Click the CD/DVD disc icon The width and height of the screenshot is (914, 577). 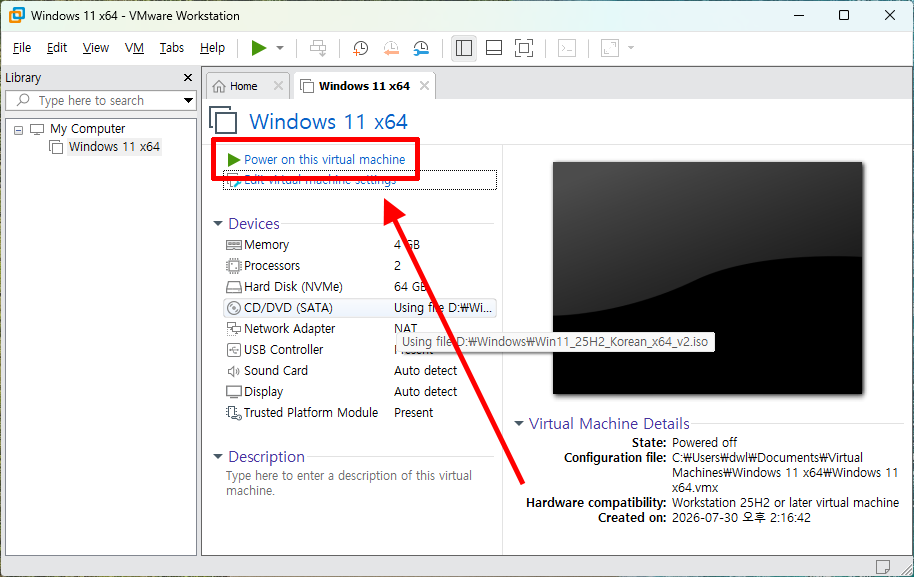pyautogui.click(x=234, y=308)
